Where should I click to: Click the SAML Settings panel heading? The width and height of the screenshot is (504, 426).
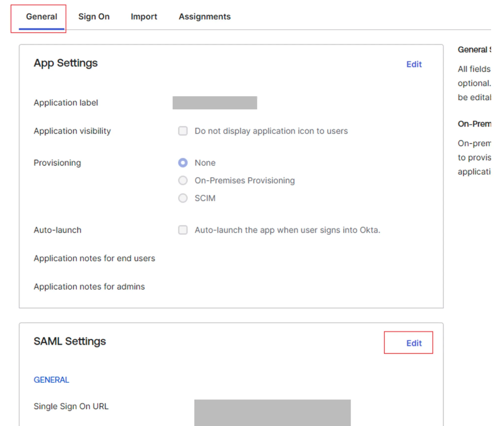[70, 341]
